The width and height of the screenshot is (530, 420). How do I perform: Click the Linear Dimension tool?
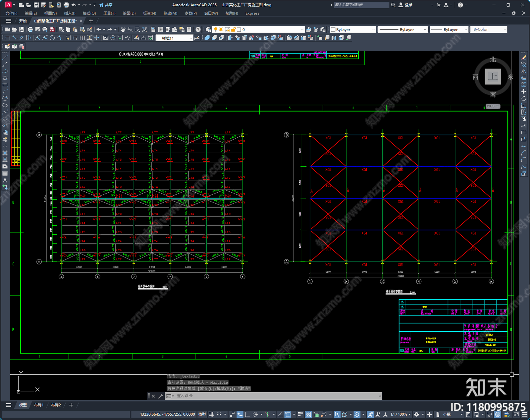point(7,38)
